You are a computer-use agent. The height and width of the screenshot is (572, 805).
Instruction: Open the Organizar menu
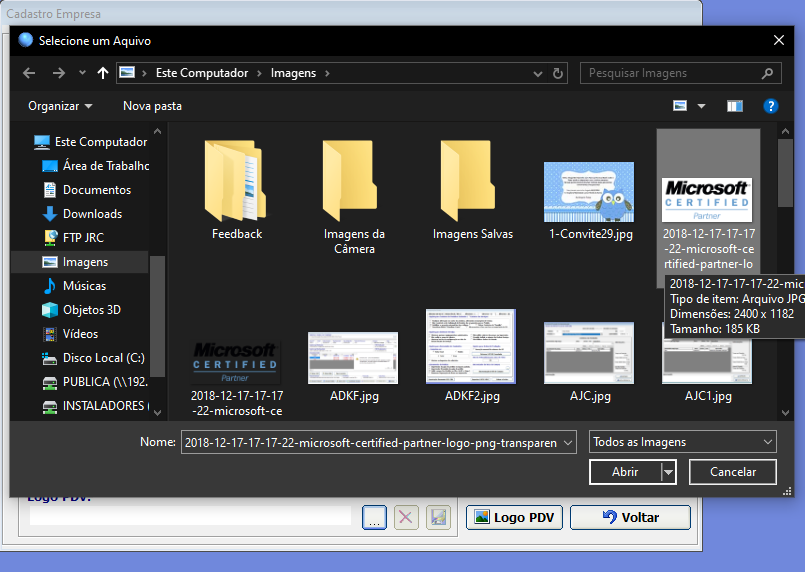[x=60, y=106]
